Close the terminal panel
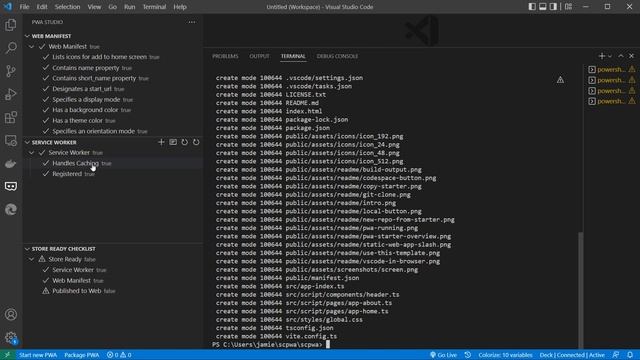640x360 pixels. [x=631, y=56]
